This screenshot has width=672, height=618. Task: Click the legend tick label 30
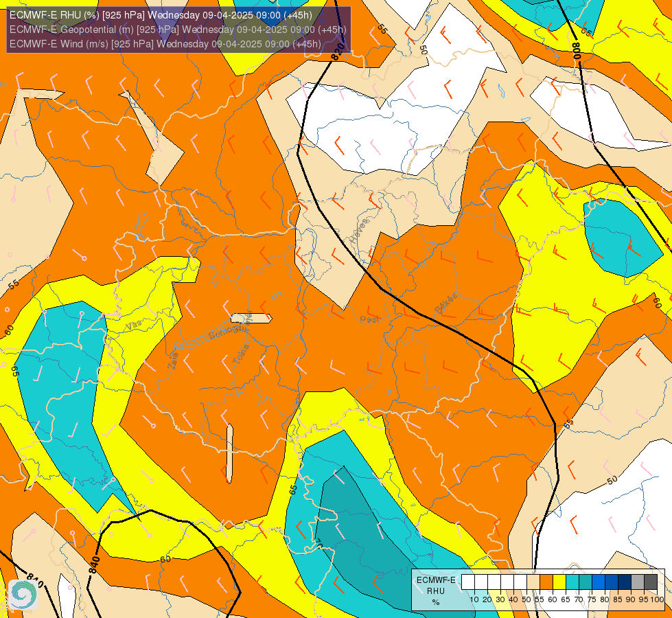coord(500,599)
